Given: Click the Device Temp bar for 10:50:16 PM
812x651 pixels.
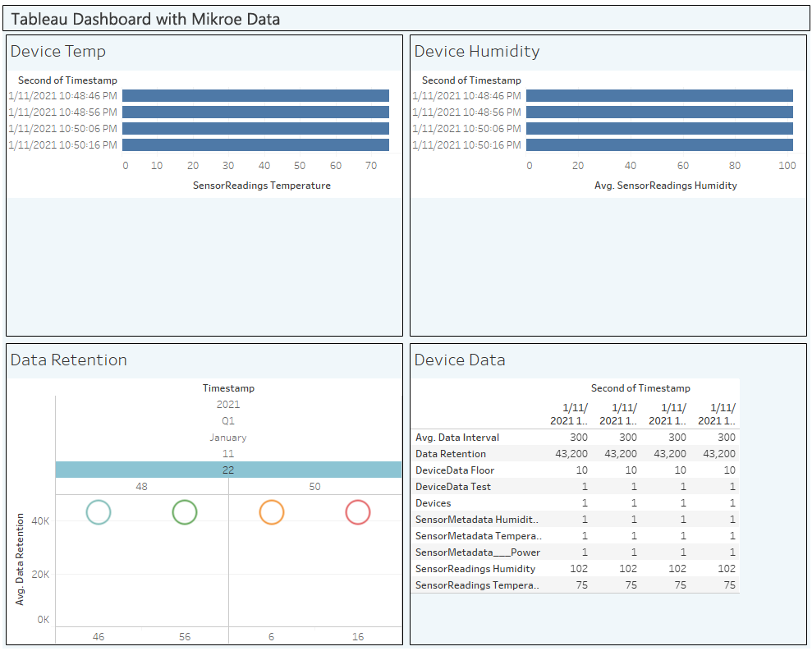Looking at the screenshot, I should pyautogui.click(x=256, y=145).
